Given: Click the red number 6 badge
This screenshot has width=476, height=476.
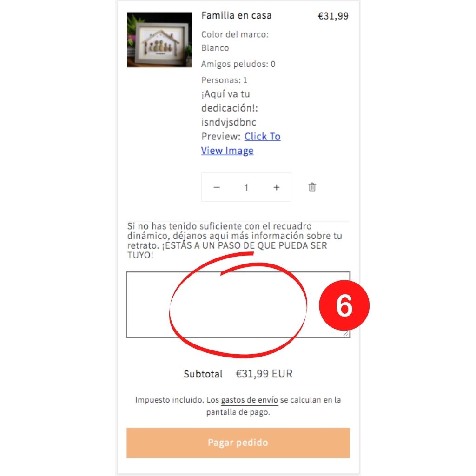Looking at the screenshot, I should click(x=344, y=305).
